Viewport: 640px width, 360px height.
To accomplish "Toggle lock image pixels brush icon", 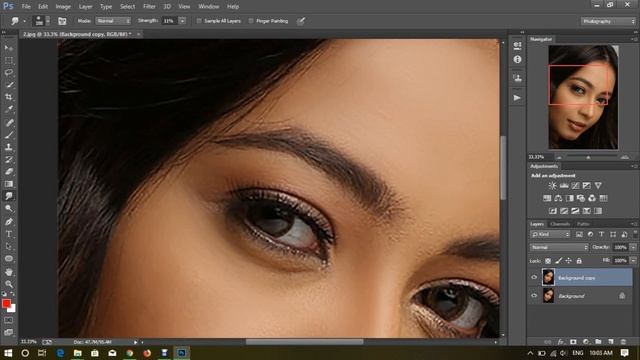I will [558, 260].
